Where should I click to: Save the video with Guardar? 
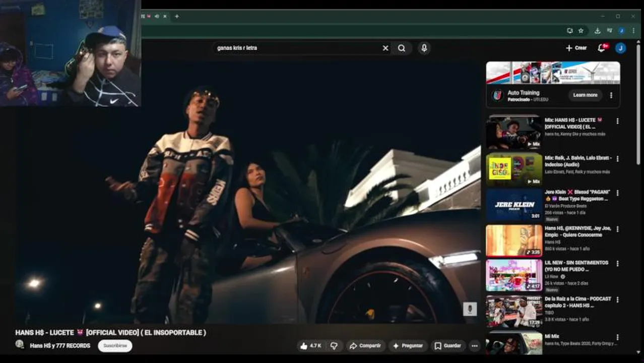[x=447, y=346]
